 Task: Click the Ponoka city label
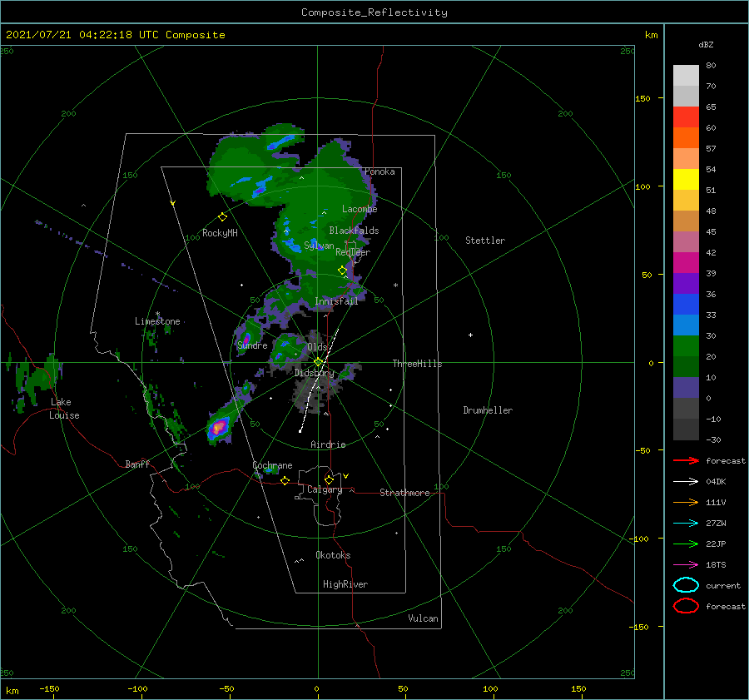(x=379, y=171)
